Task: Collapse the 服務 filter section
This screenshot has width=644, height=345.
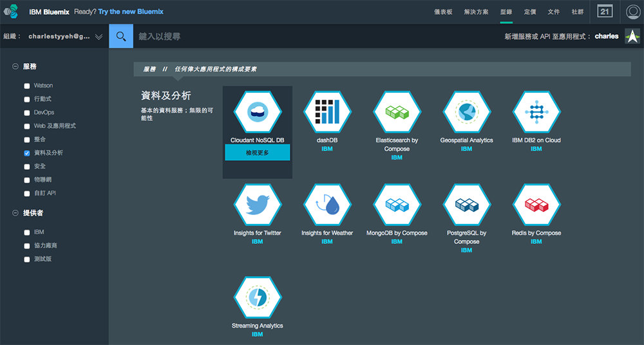Action: click(x=15, y=66)
